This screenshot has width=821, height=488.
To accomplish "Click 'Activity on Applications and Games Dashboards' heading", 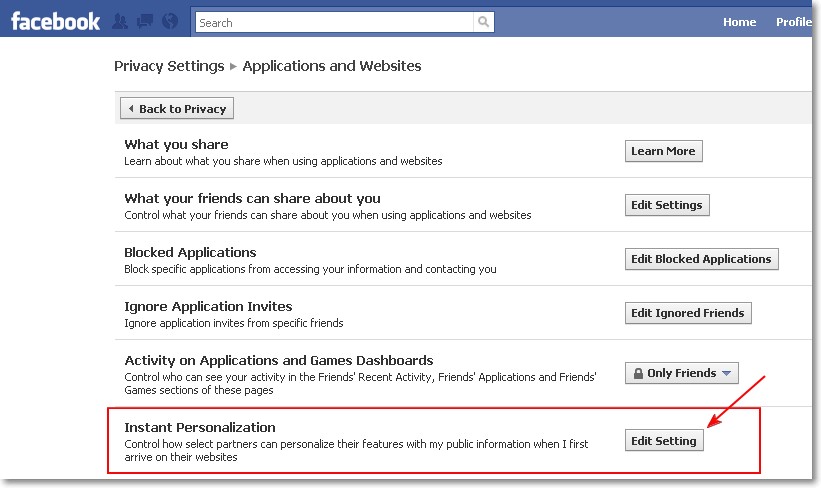I will tap(279, 360).
